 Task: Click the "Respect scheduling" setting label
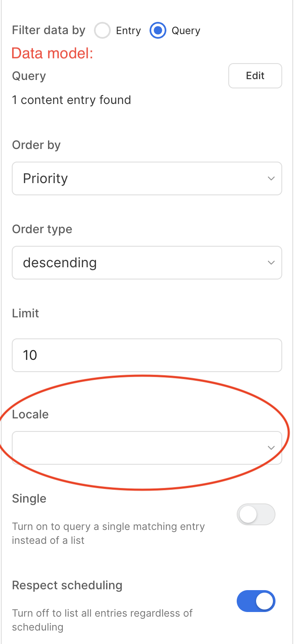point(67,585)
